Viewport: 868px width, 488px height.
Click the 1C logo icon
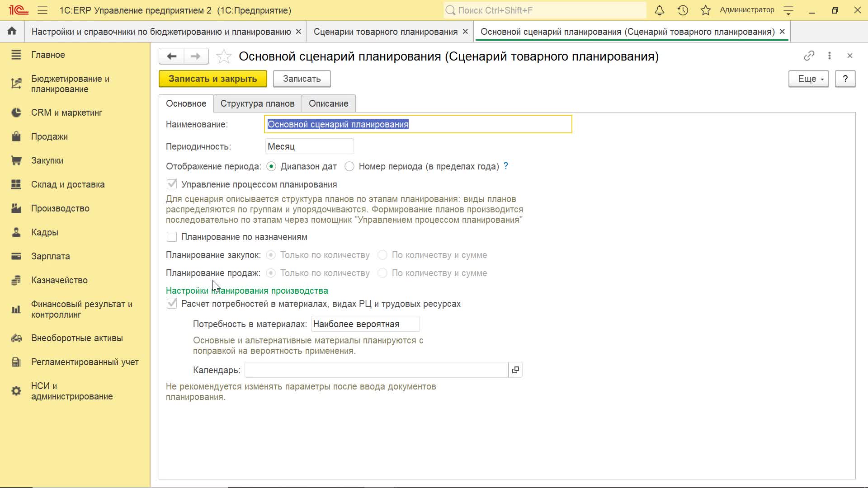click(19, 10)
